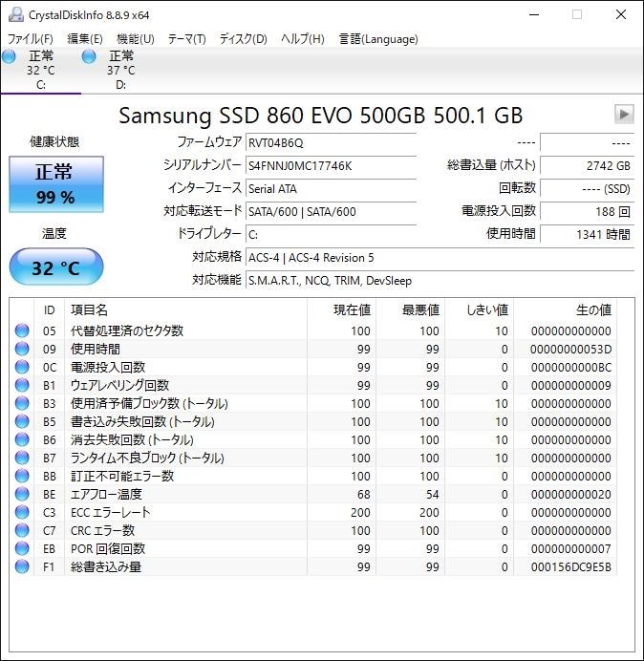Click raw value 00000000053D
Image resolution: width=644 pixels, height=661 pixels.
pyautogui.click(x=571, y=350)
